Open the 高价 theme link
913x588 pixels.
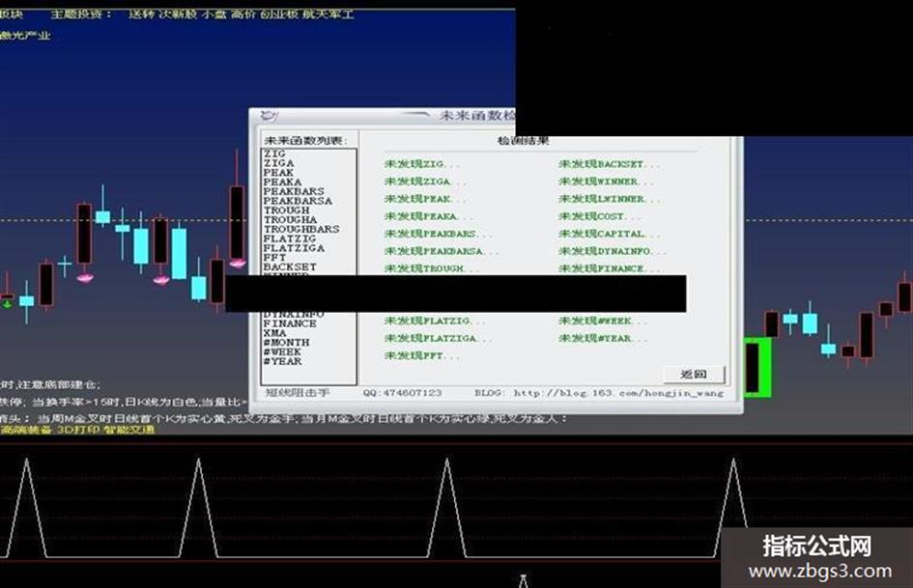click(243, 14)
